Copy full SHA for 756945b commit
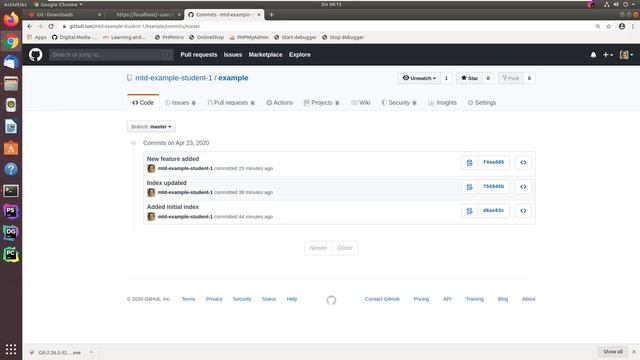The width and height of the screenshot is (640, 360). tap(469, 187)
